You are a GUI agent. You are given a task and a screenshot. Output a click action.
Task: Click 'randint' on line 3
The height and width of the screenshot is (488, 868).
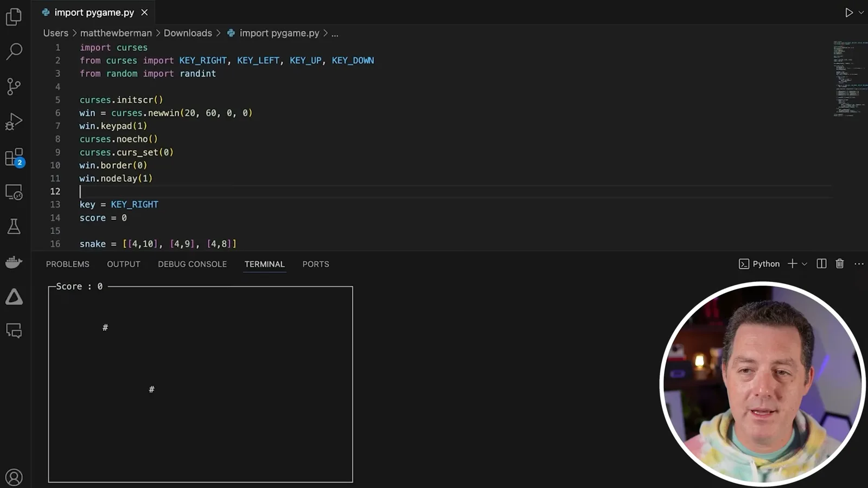[198, 73]
